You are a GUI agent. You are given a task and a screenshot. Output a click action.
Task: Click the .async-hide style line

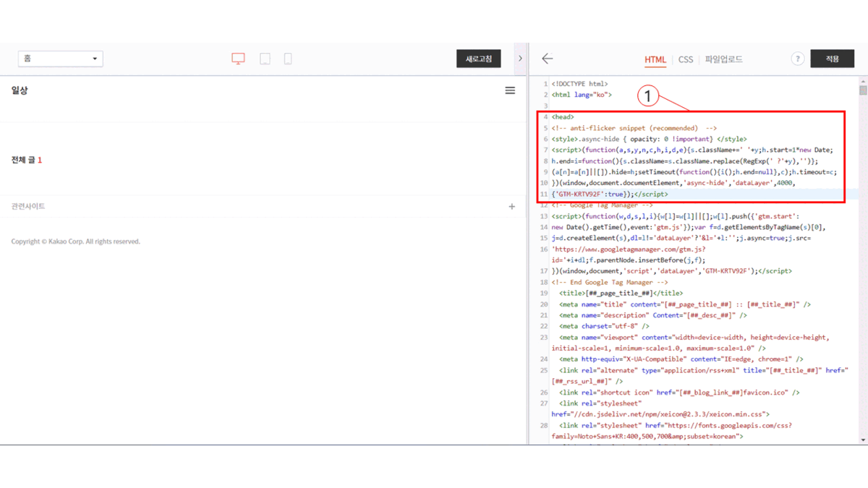pyautogui.click(x=649, y=139)
